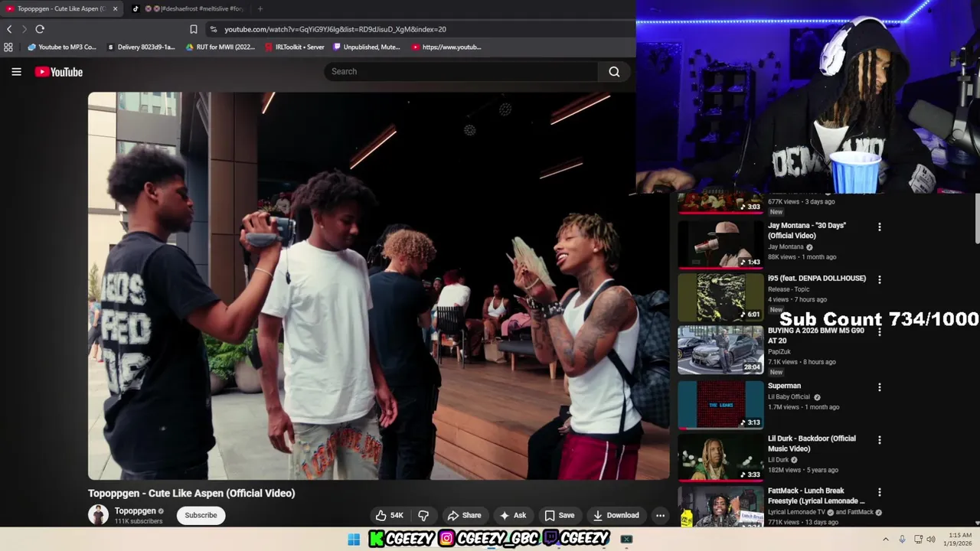This screenshot has height=551, width=980.
Task: Go to the YouTube home logo
Action: click(58, 72)
